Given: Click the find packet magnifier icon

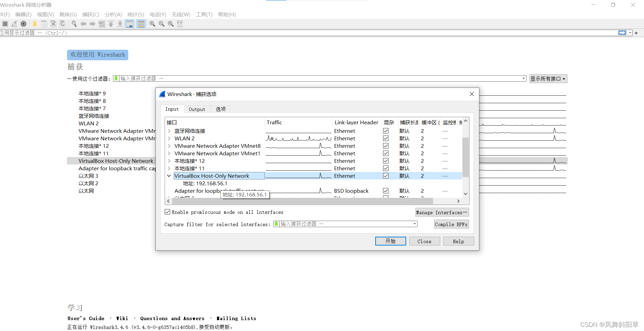Looking at the screenshot, I should pos(74,24).
